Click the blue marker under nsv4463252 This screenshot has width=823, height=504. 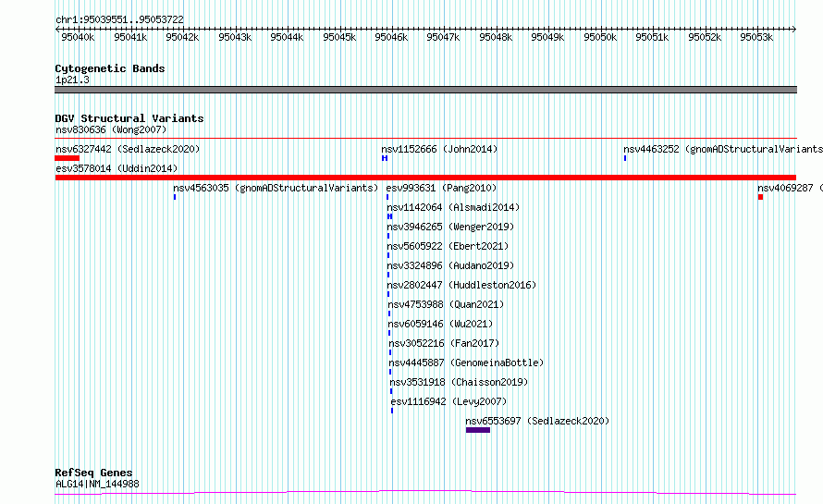[625, 158]
